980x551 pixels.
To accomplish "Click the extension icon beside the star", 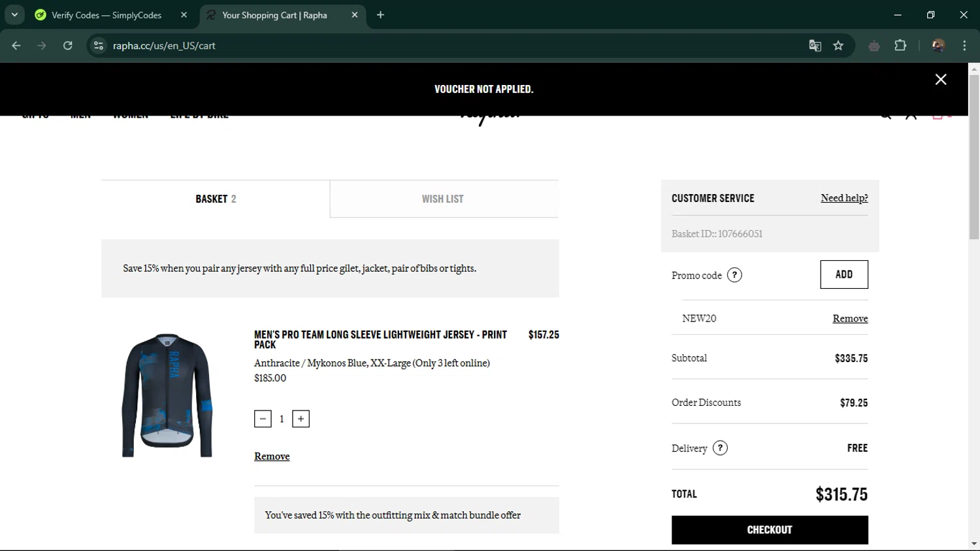I will 874,46.
